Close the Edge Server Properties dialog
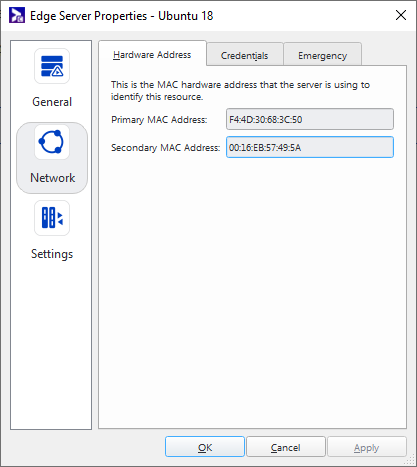Screen dimensions: 417x467 point(401,15)
